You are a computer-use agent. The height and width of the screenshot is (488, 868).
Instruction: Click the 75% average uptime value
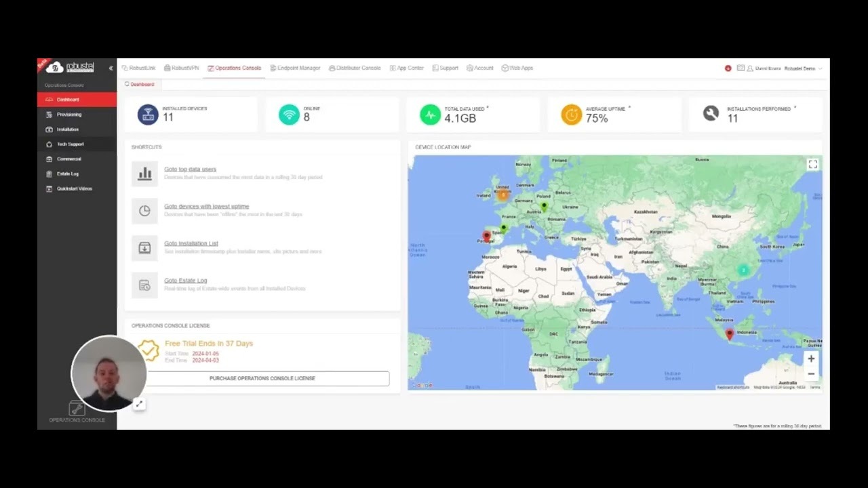tap(597, 119)
